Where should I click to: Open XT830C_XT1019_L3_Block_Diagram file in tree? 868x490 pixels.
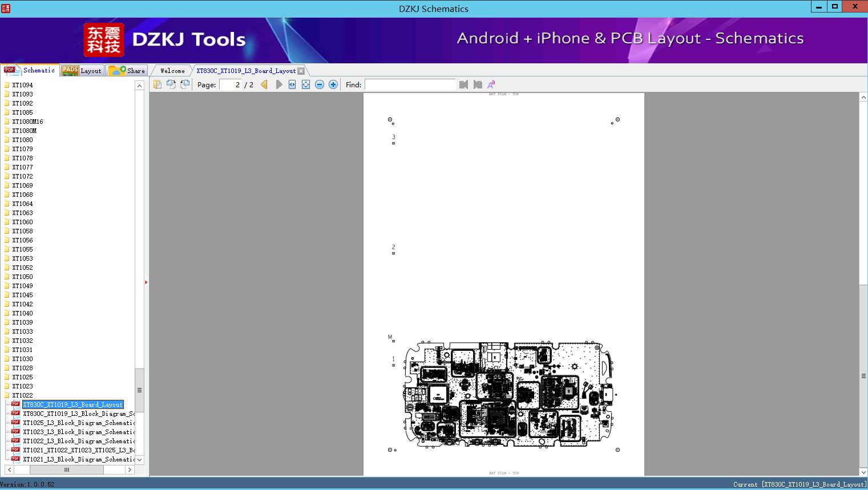coord(79,414)
